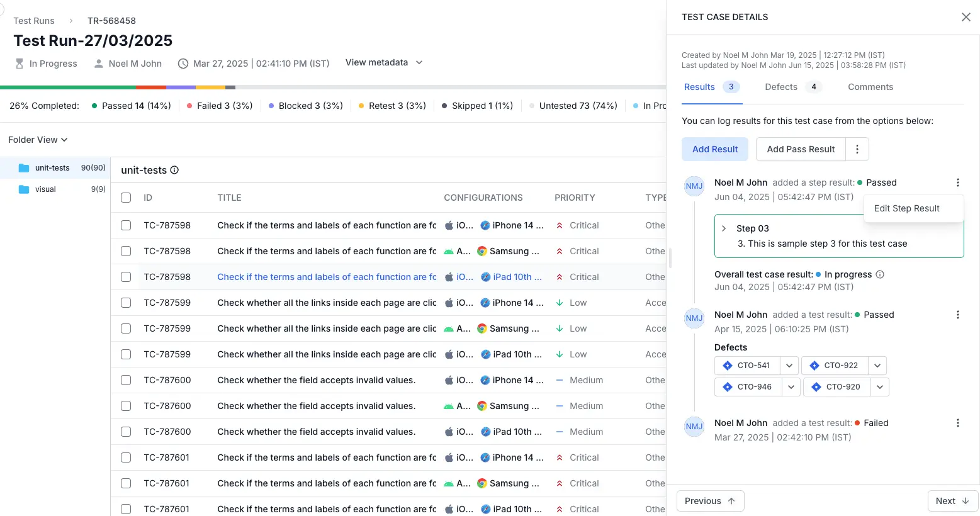Click the Add Result button
The image size is (980, 516).
pyautogui.click(x=715, y=149)
